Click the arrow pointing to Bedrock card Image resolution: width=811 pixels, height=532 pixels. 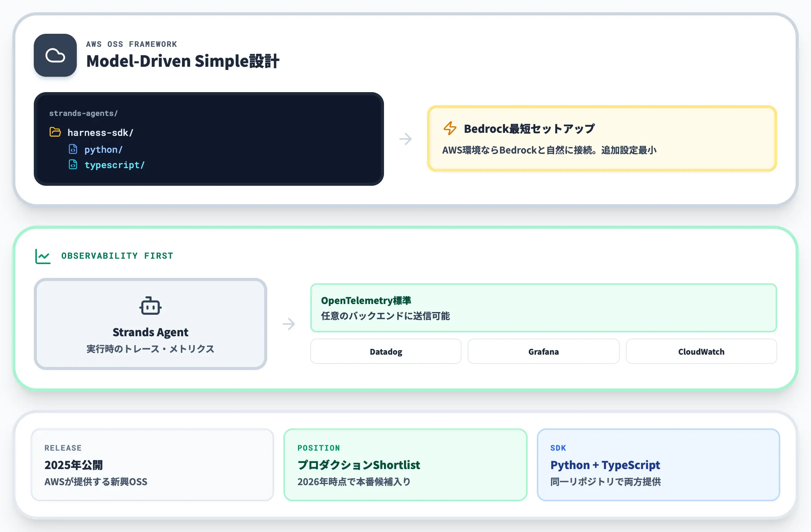[x=405, y=139]
